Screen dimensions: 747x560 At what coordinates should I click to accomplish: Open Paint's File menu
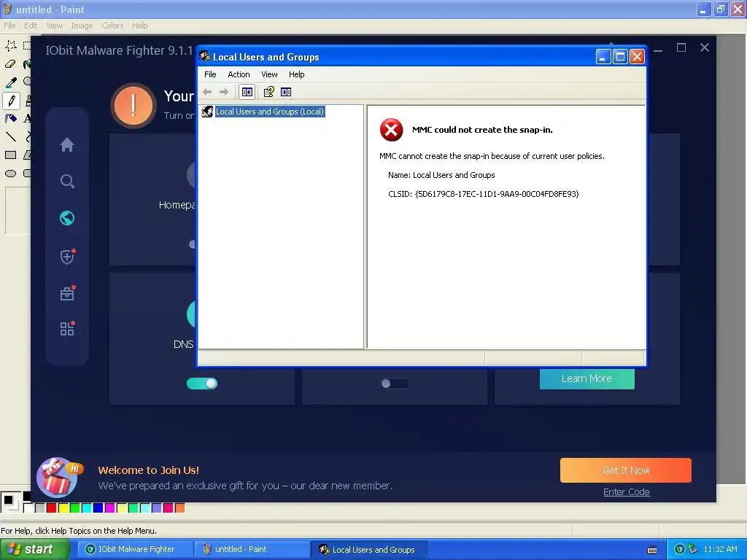coord(9,26)
